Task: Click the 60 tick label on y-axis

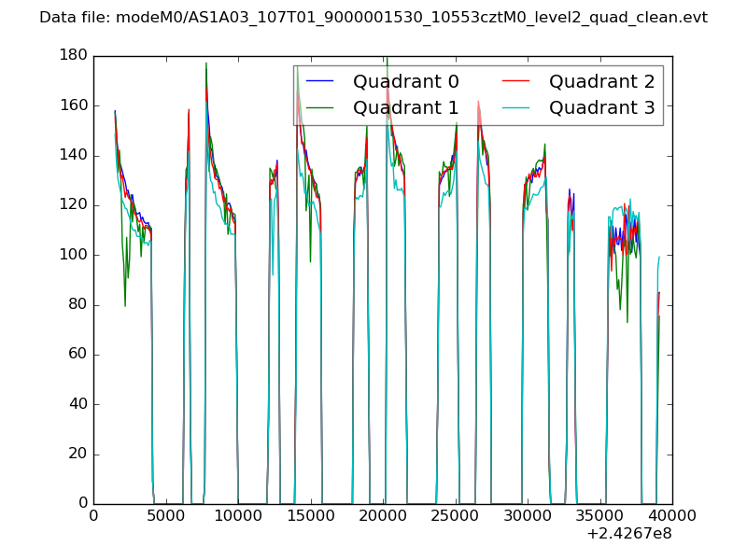Action: coord(78,355)
